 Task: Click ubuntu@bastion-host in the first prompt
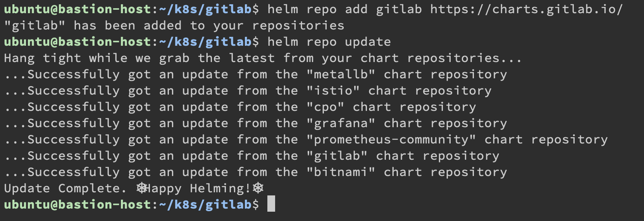coord(77,9)
